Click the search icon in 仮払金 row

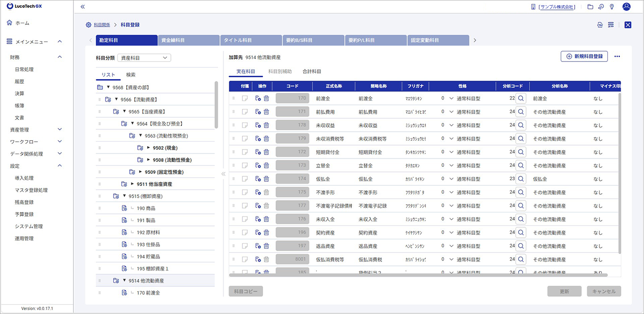521,179
